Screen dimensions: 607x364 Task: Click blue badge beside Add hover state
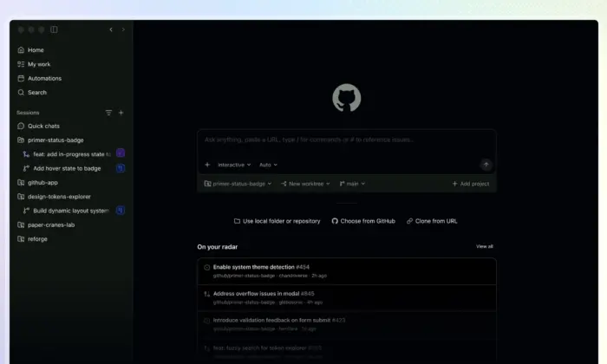point(121,168)
